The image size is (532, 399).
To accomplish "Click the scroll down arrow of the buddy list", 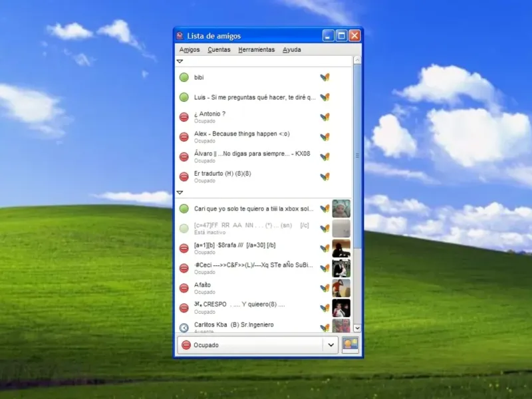I will point(357,328).
